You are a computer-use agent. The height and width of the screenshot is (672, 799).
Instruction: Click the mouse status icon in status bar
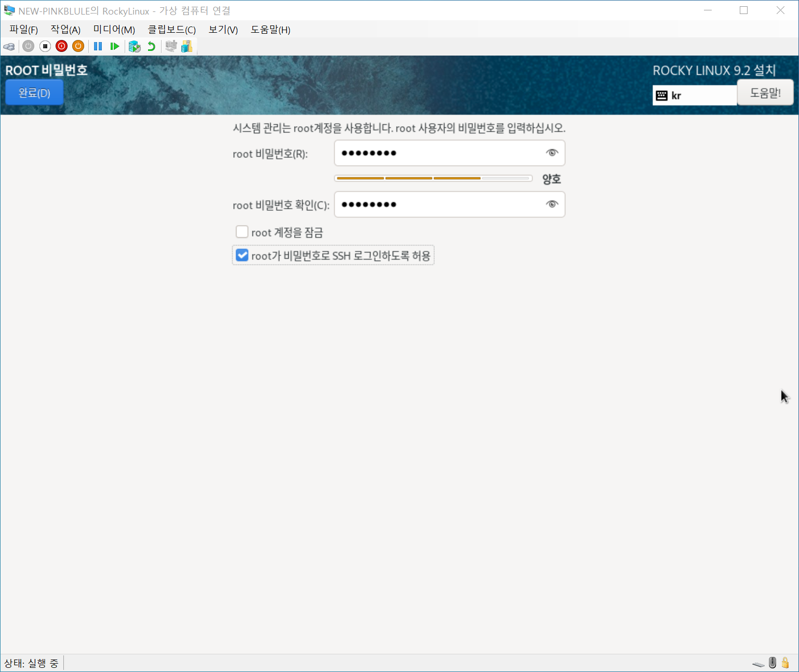click(x=773, y=663)
